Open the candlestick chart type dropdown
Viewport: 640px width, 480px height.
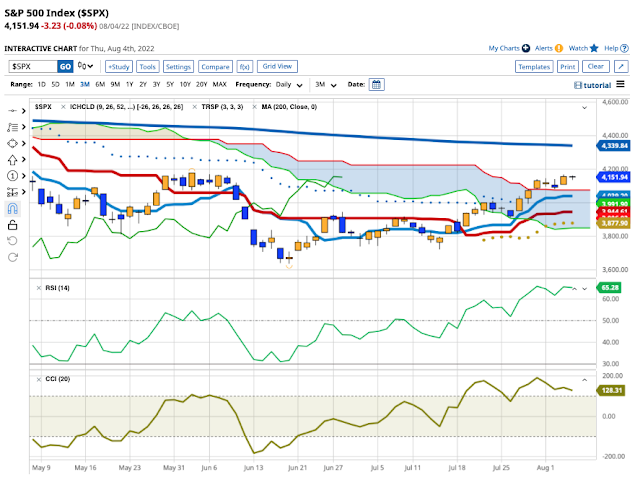pyautogui.click(x=86, y=66)
